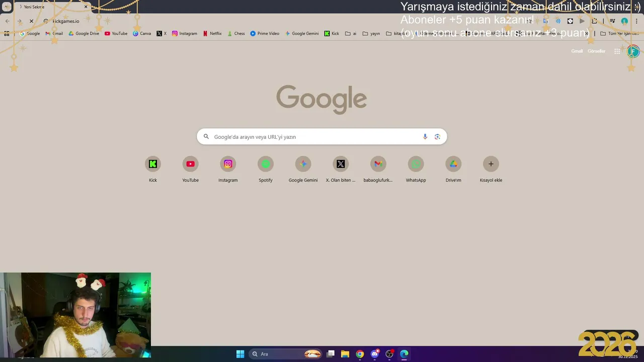The height and width of the screenshot is (362, 644).
Task: Stop loading the page
Action: [31, 21]
